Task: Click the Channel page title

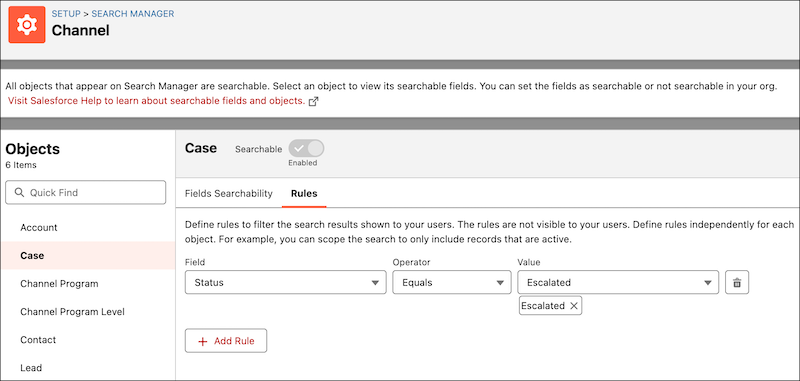Action: [x=81, y=31]
